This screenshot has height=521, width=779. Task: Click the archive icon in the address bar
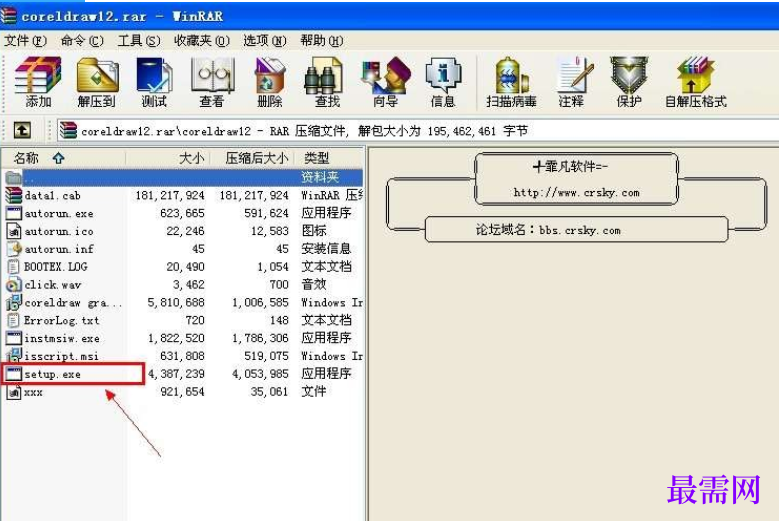point(68,131)
